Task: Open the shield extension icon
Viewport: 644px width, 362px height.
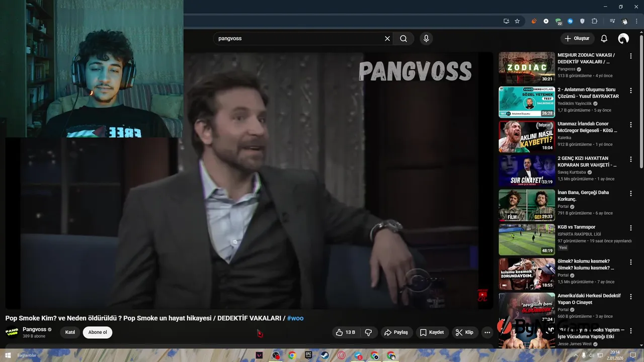Action: click(x=583, y=21)
